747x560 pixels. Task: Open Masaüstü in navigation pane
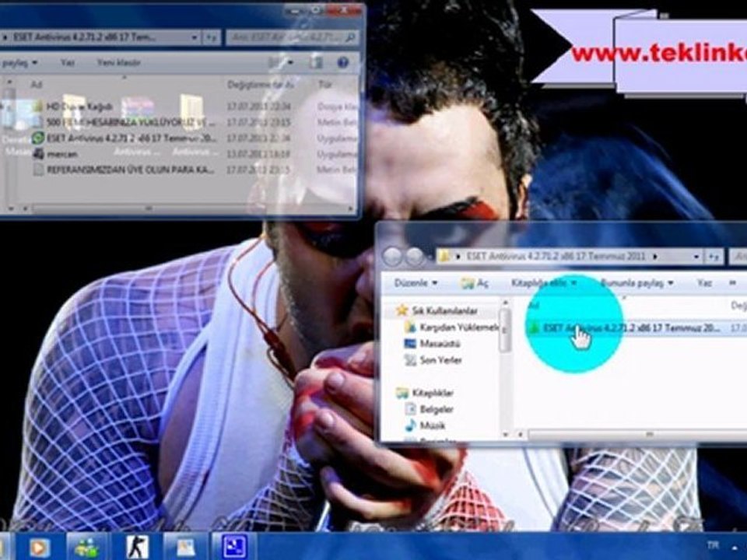click(x=432, y=343)
